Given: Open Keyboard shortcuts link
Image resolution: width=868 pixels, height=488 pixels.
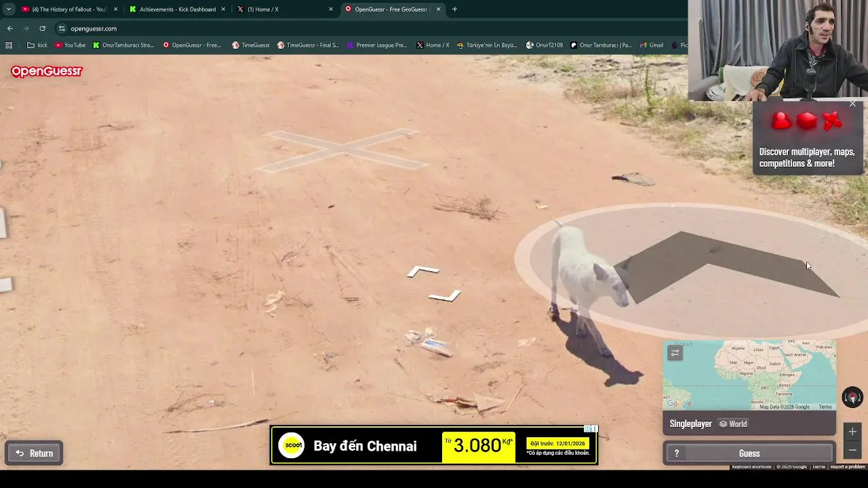Looking at the screenshot, I should pos(751,466).
